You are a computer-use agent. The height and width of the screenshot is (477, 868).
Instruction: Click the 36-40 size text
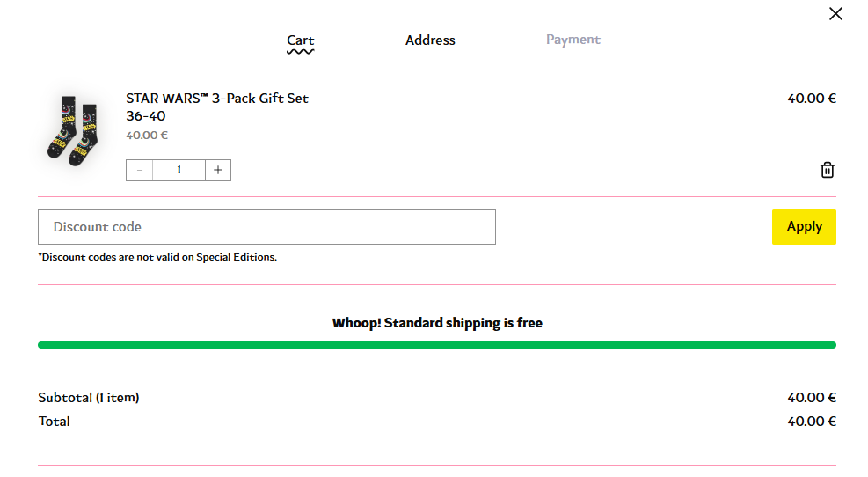(x=146, y=116)
